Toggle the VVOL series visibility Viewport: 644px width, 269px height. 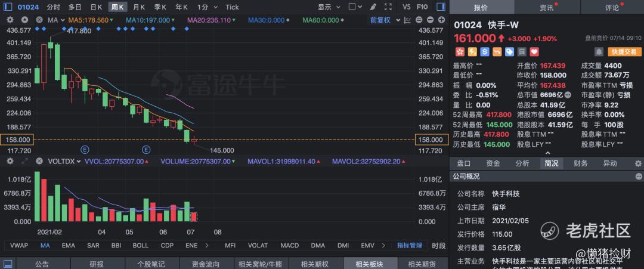coord(117,162)
